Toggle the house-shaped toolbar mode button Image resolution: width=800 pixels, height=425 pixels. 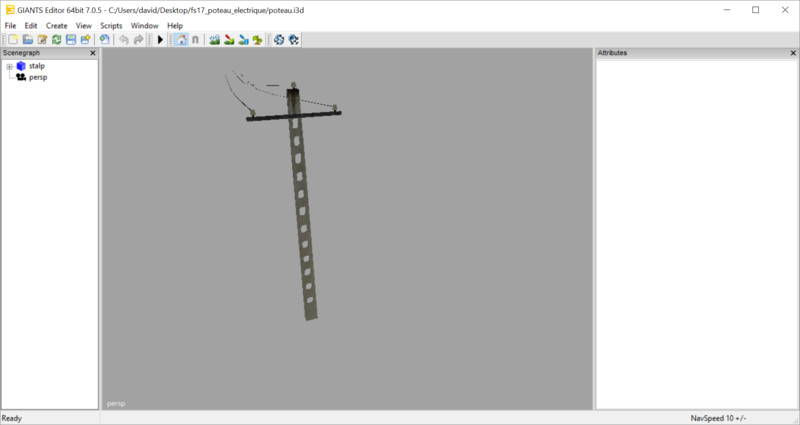click(x=181, y=40)
